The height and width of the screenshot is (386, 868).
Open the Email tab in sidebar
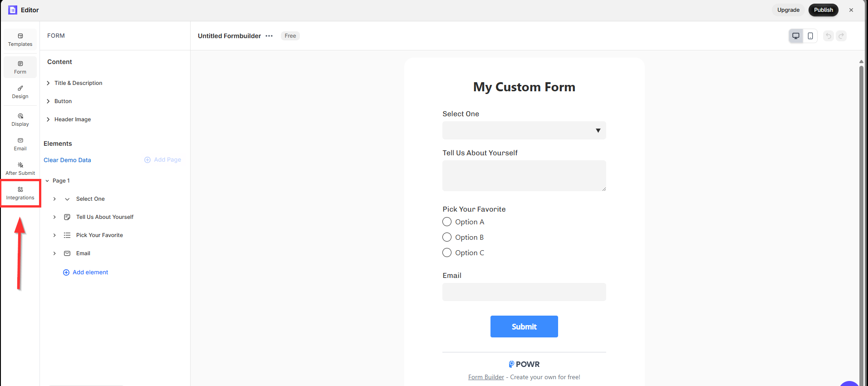(20, 144)
